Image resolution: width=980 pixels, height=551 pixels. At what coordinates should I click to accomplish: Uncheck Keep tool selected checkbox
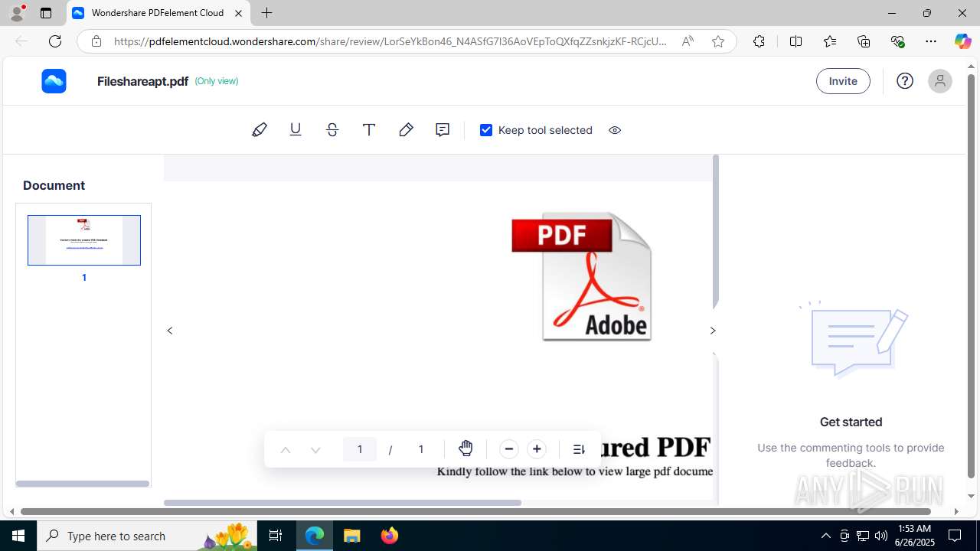click(486, 130)
